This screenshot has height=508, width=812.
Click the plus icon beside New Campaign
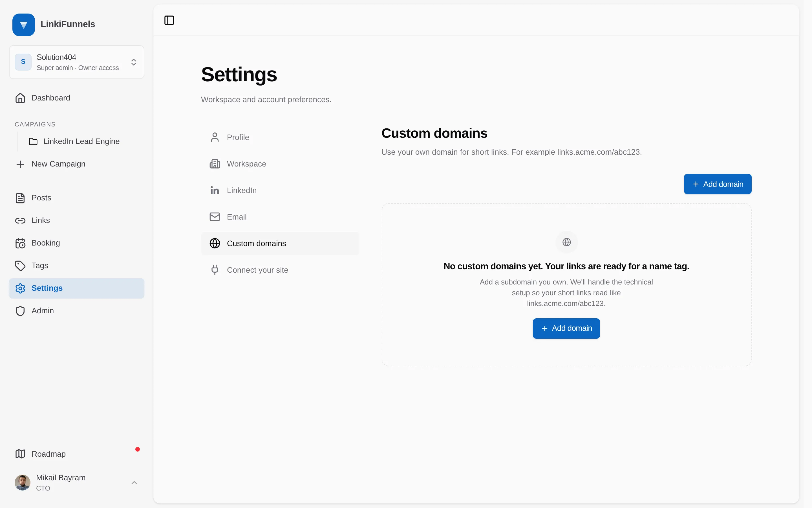[x=20, y=164]
